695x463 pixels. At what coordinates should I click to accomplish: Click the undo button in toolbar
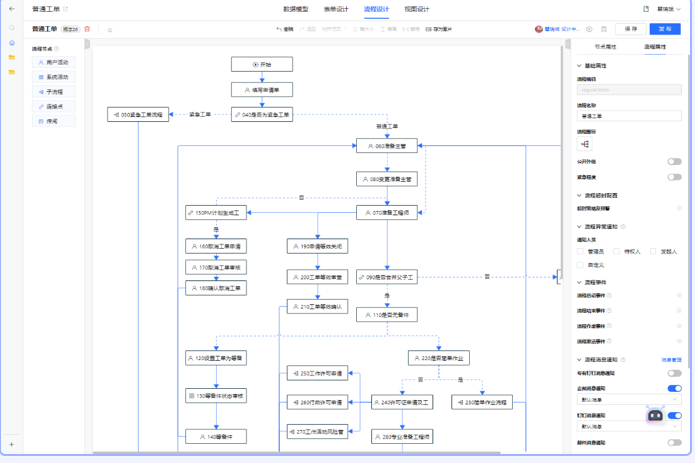[285, 29]
